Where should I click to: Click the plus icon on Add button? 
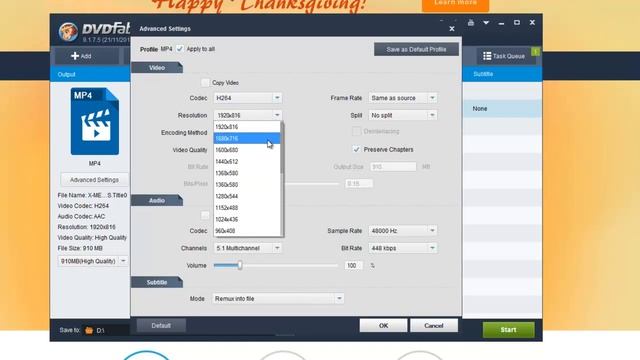click(75, 56)
